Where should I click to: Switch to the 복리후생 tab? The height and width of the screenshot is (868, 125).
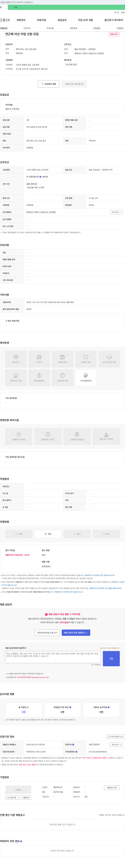[x=73, y=28]
